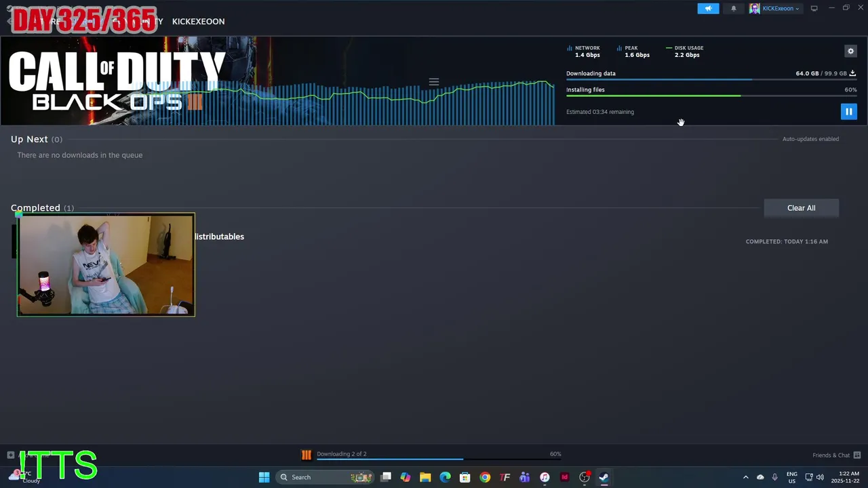Click the Black Ops III icon in bottom bar
The width and height of the screenshot is (868, 488).
click(x=306, y=455)
